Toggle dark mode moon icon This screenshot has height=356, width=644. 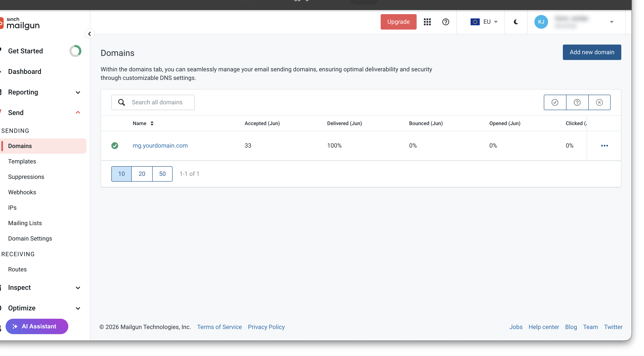pyautogui.click(x=516, y=22)
